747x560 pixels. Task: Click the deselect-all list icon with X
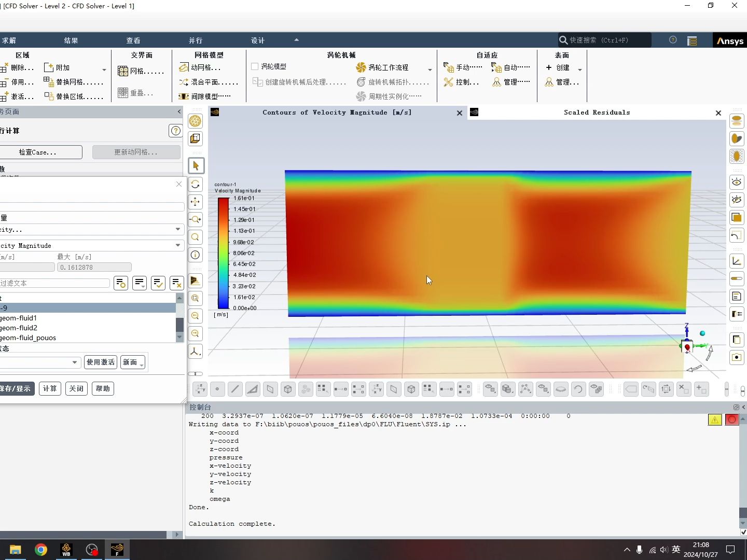pyautogui.click(x=176, y=283)
